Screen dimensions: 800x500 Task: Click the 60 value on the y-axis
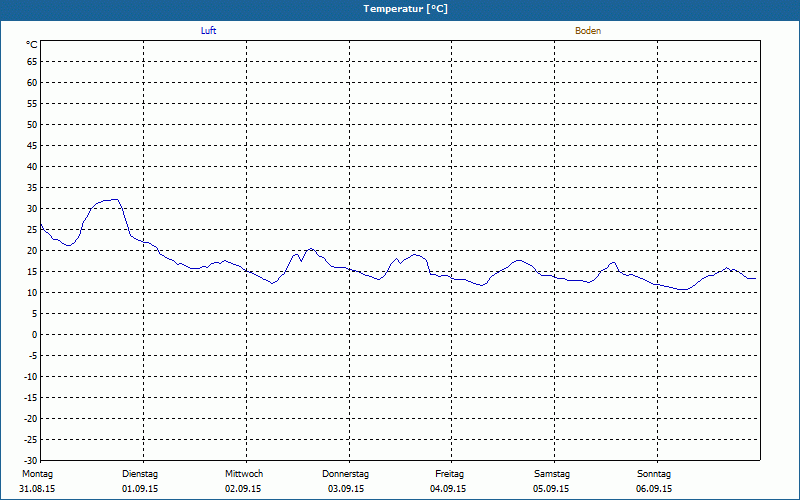32,83
